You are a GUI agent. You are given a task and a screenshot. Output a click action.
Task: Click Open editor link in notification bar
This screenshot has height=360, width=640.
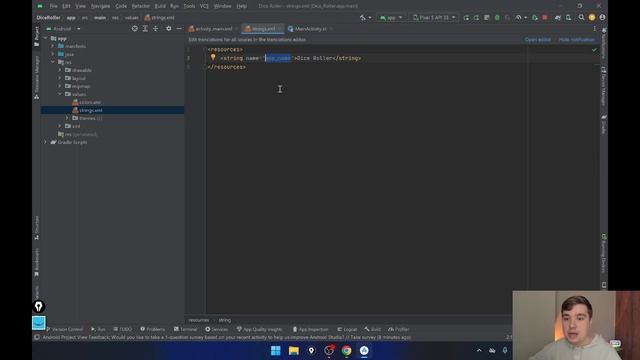pos(538,40)
